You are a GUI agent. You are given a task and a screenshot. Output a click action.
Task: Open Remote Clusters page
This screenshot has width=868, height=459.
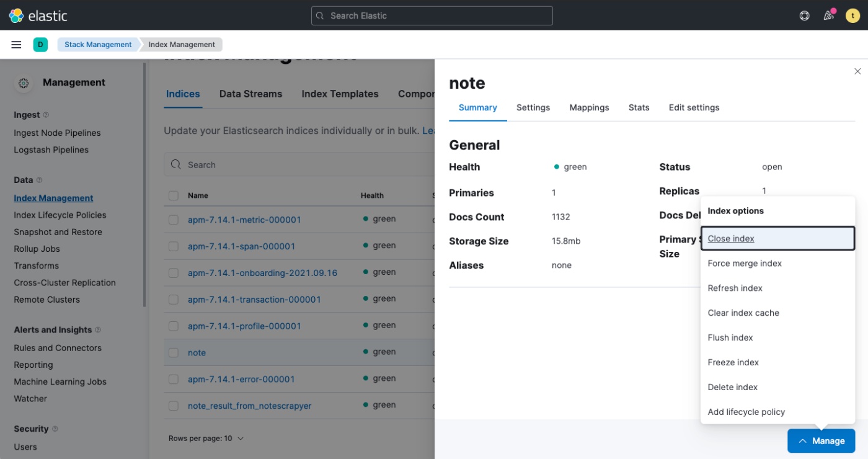(47, 300)
